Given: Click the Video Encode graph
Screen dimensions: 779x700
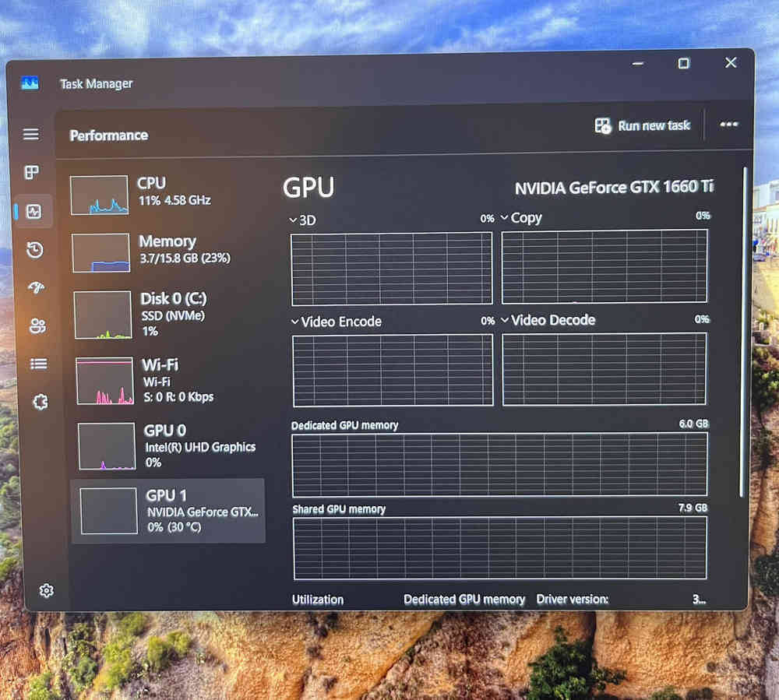Looking at the screenshot, I should point(393,371).
